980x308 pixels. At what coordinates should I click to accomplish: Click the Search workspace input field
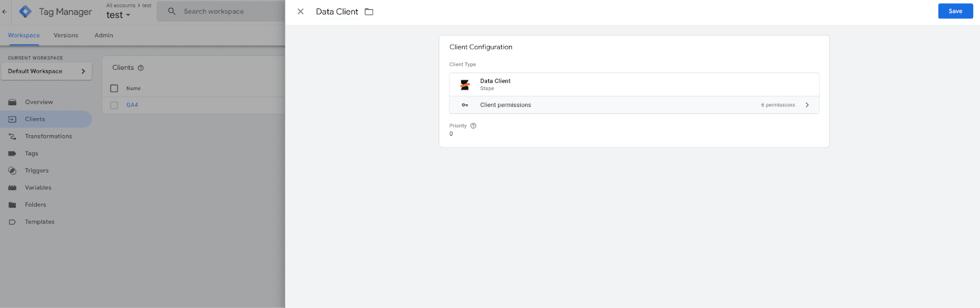point(221,12)
